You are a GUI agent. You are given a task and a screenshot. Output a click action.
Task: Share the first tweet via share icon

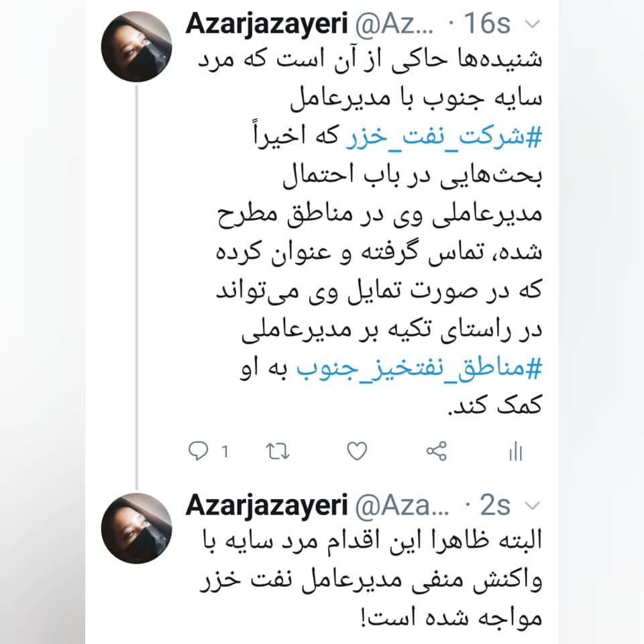point(437,451)
